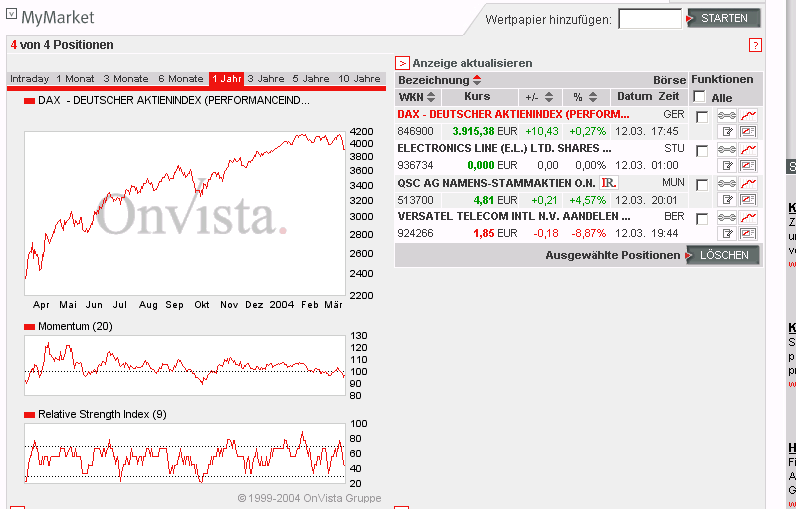Sort by % column arrows
Image resolution: width=796 pixels, height=509 pixels.
[592, 96]
